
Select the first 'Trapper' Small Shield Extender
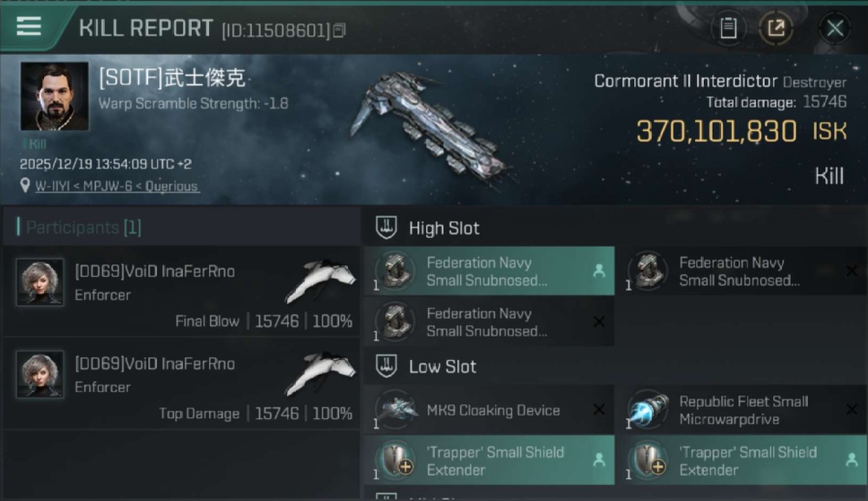point(489,460)
